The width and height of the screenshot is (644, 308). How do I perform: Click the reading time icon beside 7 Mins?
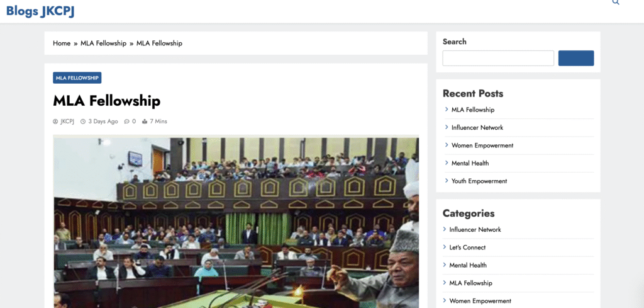[x=145, y=122]
